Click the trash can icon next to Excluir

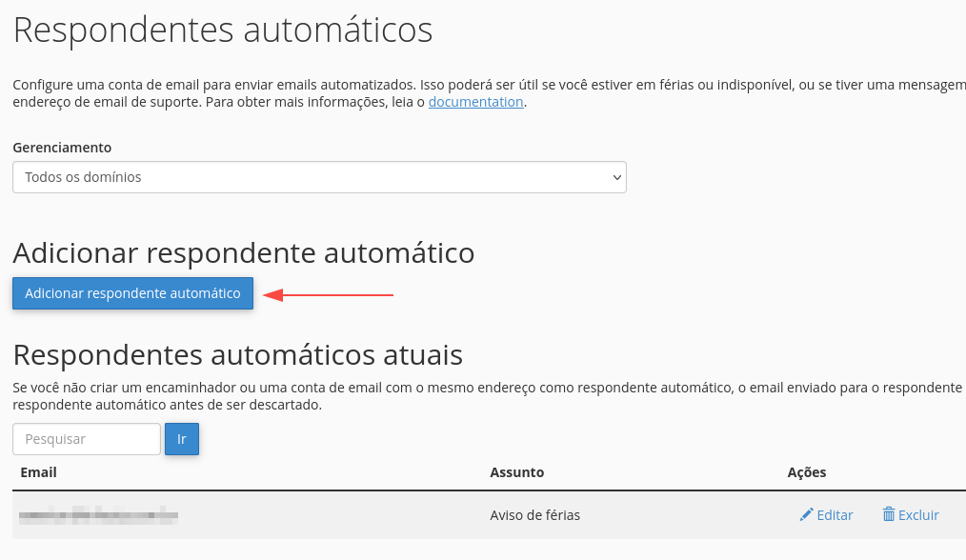coord(889,513)
